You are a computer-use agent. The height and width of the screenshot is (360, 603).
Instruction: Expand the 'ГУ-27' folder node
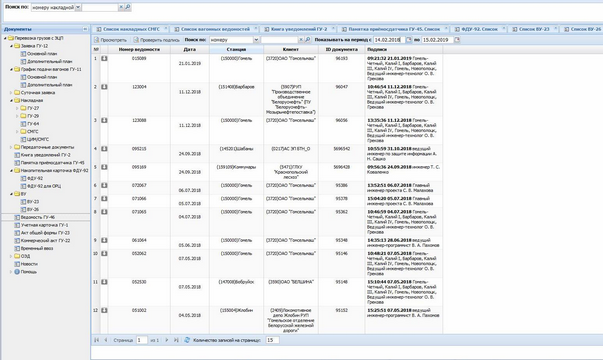tap(17, 108)
